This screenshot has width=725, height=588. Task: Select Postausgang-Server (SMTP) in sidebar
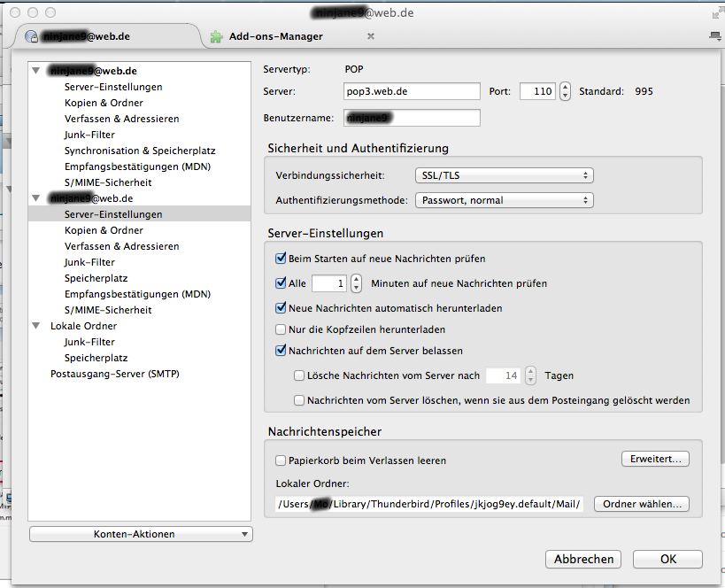pos(114,374)
